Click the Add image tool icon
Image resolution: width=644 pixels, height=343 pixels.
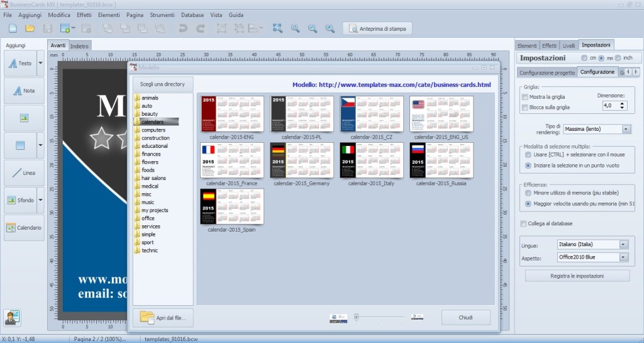[24, 118]
